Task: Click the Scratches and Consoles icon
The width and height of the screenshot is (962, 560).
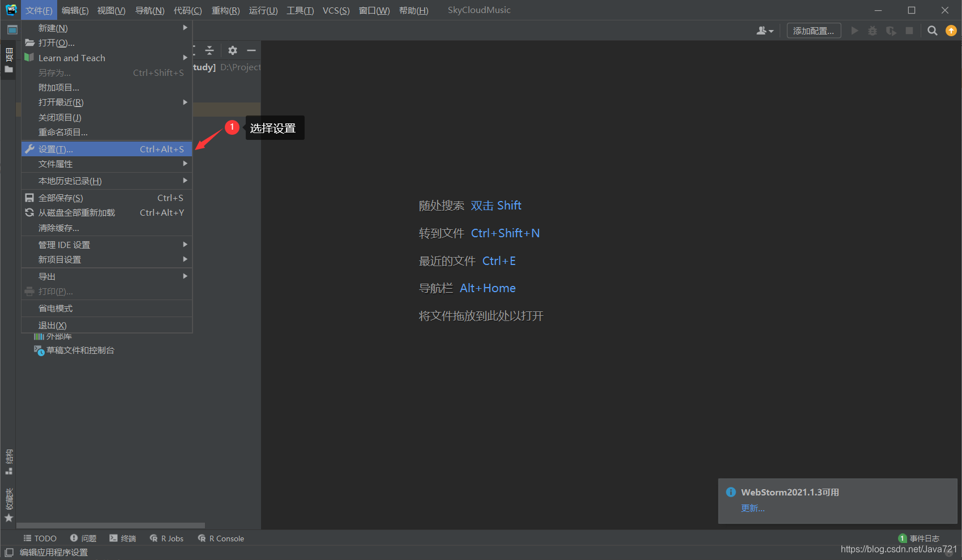Action: click(39, 350)
